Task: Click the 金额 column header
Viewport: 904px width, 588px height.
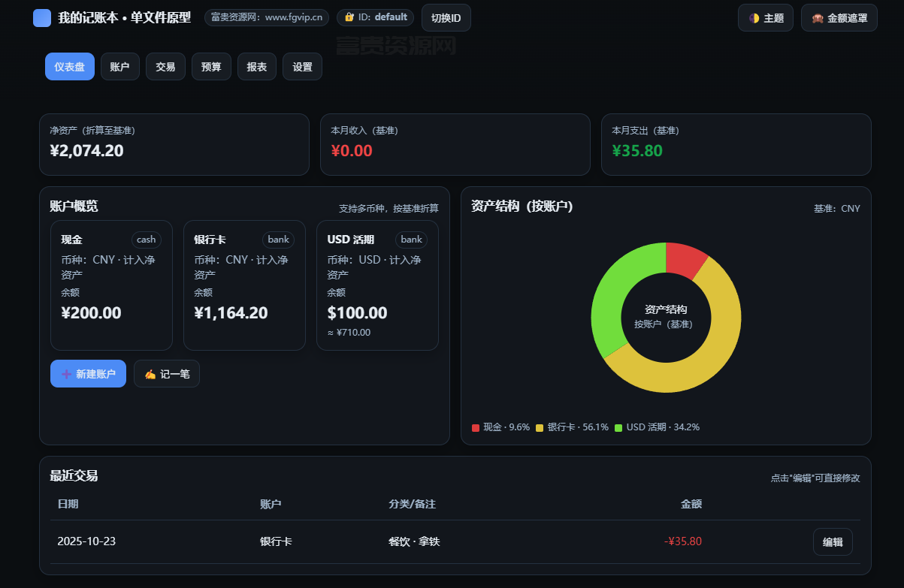Action: pos(691,504)
